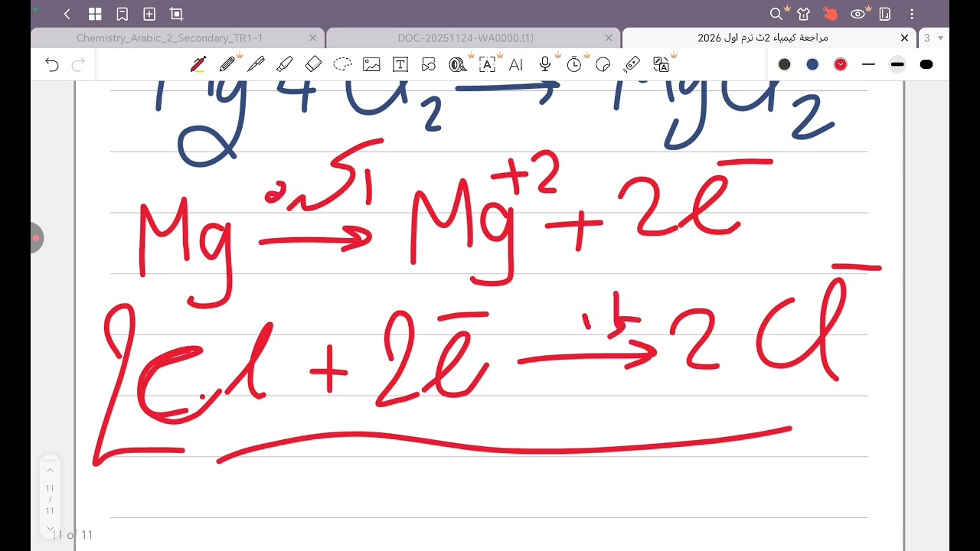
Task: Redo the last undone stroke
Action: (x=78, y=64)
